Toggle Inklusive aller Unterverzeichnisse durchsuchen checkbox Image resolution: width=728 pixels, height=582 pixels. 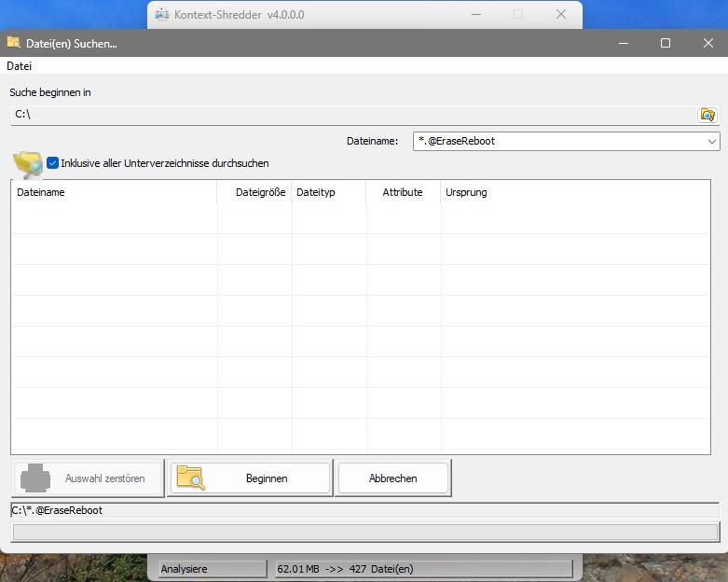click(x=52, y=163)
